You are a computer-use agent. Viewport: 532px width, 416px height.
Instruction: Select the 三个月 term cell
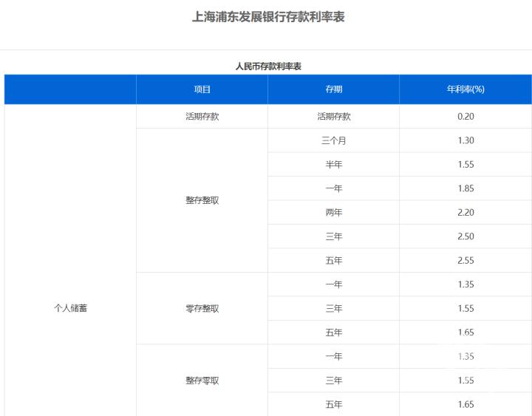(333, 140)
